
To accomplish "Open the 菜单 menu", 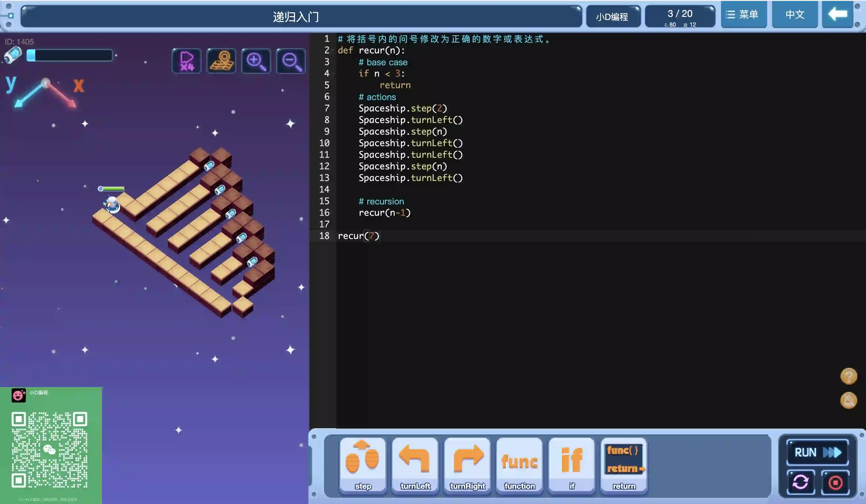I will (x=744, y=14).
